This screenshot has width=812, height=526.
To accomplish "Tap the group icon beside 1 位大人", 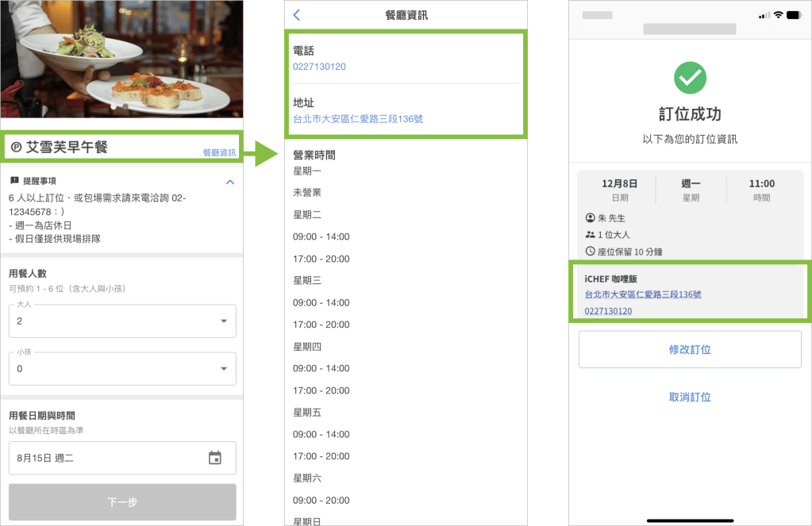I will click(590, 235).
